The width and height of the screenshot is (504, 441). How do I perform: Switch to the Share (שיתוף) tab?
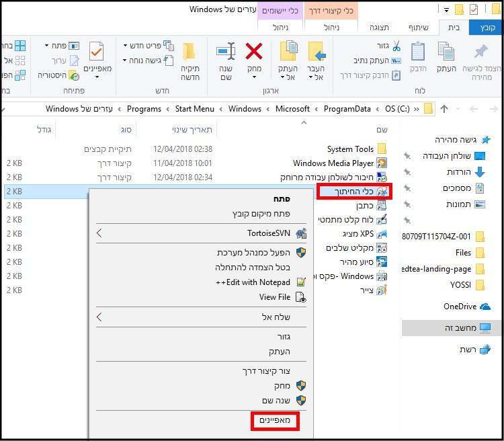pos(418,28)
